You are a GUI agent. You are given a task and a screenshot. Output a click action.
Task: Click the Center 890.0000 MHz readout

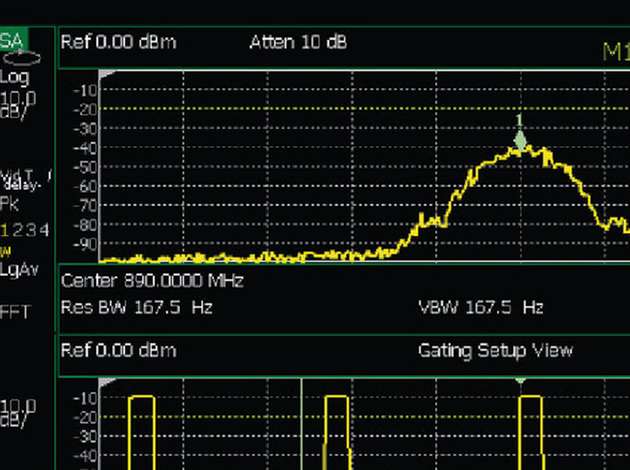[x=152, y=280]
